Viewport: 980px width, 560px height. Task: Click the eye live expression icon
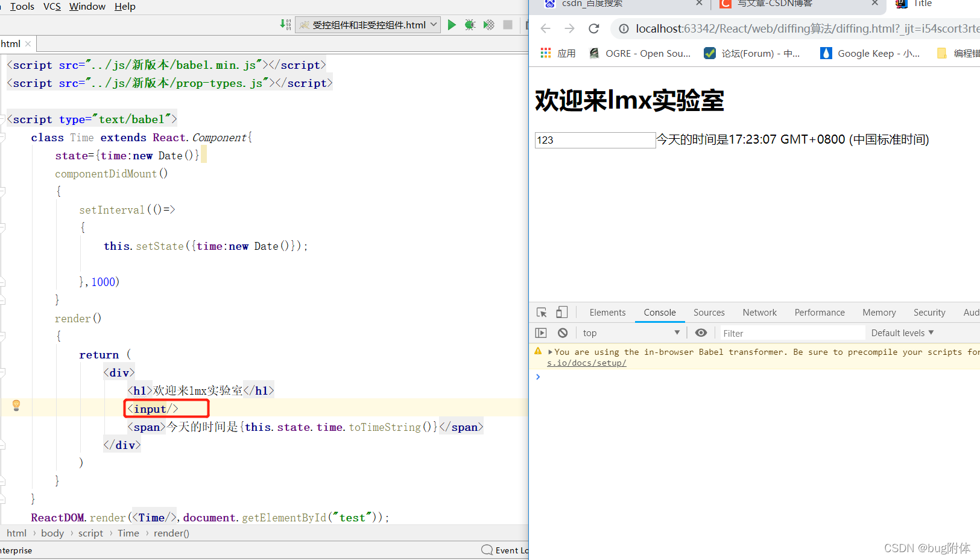(701, 332)
